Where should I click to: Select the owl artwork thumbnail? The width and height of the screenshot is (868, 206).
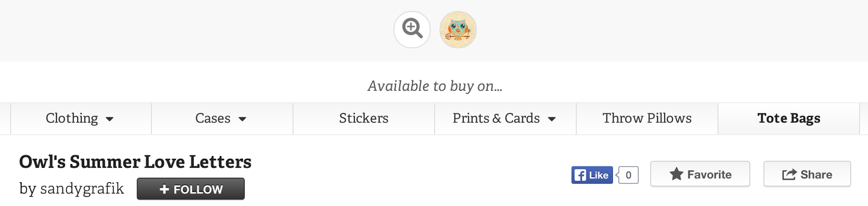pyautogui.click(x=458, y=29)
